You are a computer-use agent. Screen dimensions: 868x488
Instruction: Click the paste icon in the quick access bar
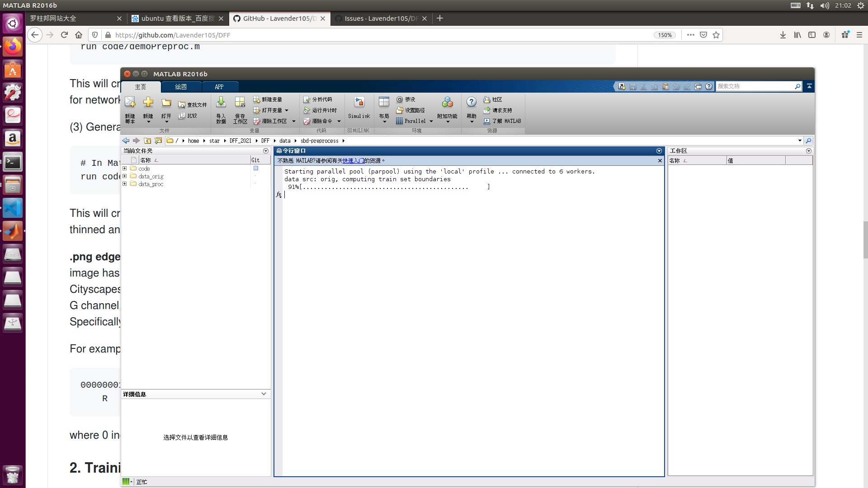pos(665,86)
